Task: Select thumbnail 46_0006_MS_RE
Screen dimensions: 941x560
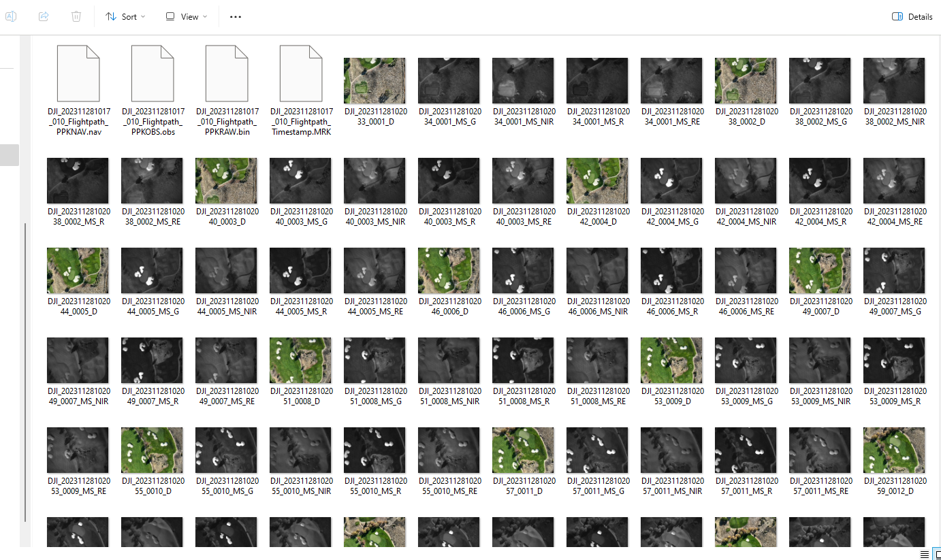Action: [x=746, y=271]
